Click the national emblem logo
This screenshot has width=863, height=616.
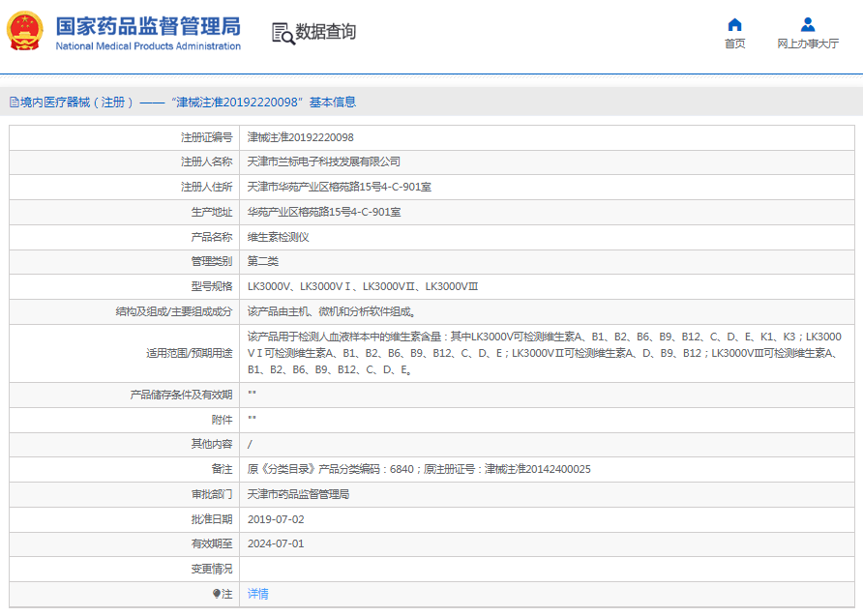coord(25,31)
